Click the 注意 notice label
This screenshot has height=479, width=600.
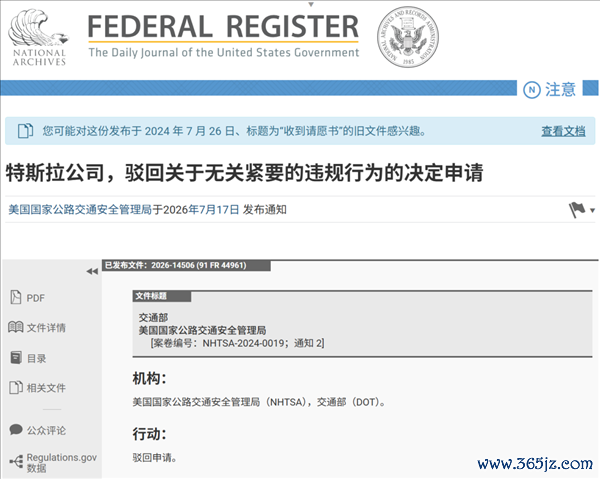[x=560, y=90]
